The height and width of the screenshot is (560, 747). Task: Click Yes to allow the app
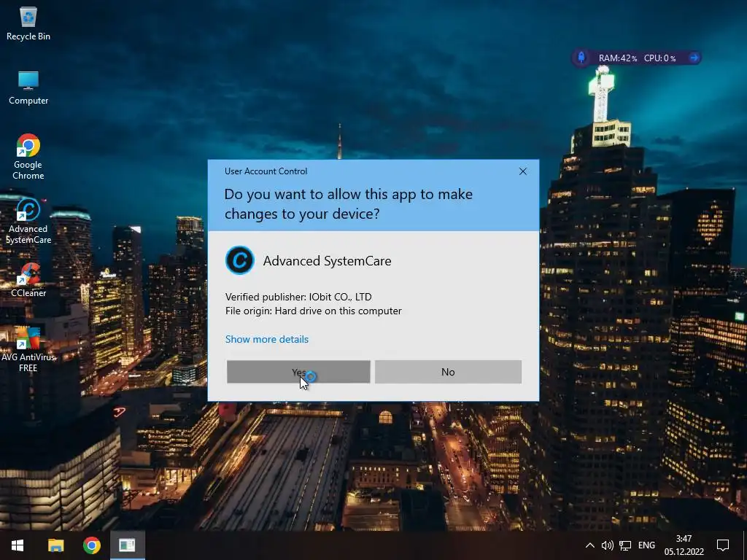298,371
